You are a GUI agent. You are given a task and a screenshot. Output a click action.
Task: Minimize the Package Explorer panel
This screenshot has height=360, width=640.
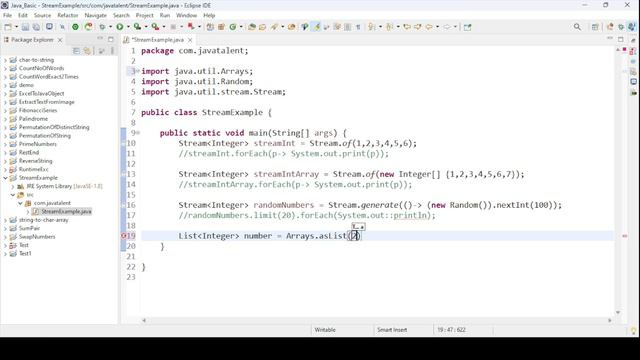click(x=100, y=39)
